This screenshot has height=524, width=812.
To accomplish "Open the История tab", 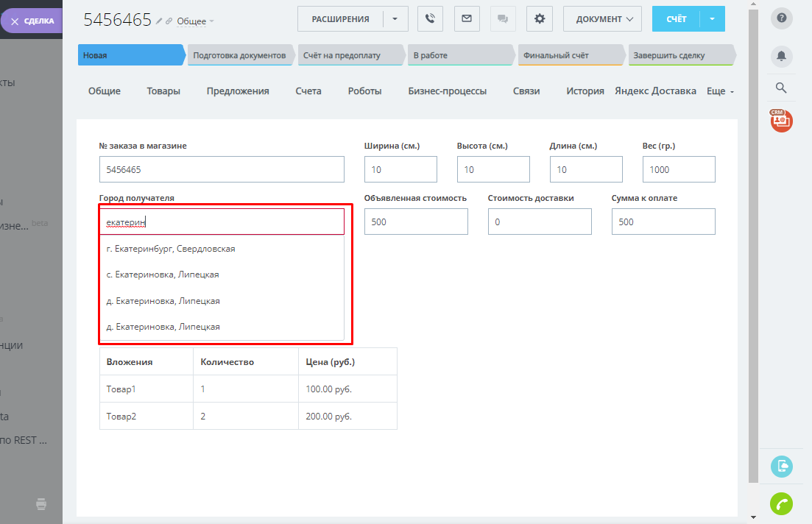I will [585, 91].
